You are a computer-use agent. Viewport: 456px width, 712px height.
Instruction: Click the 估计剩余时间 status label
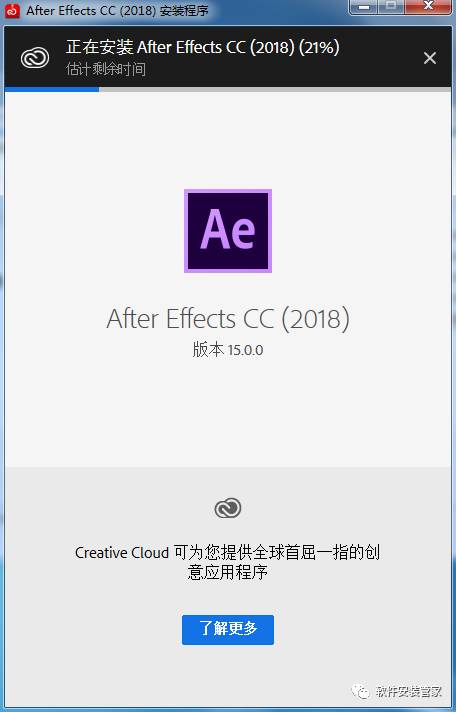(x=106, y=69)
